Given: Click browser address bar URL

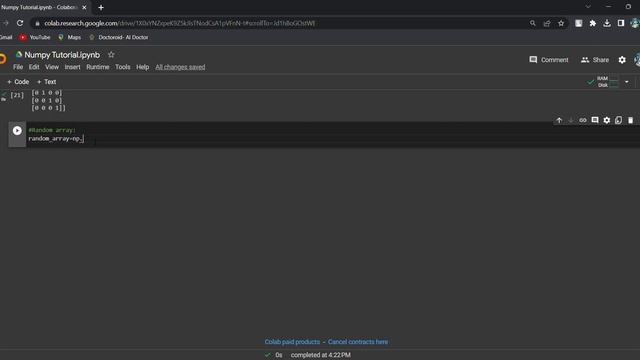Looking at the screenshot, I should [x=180, y=23].
